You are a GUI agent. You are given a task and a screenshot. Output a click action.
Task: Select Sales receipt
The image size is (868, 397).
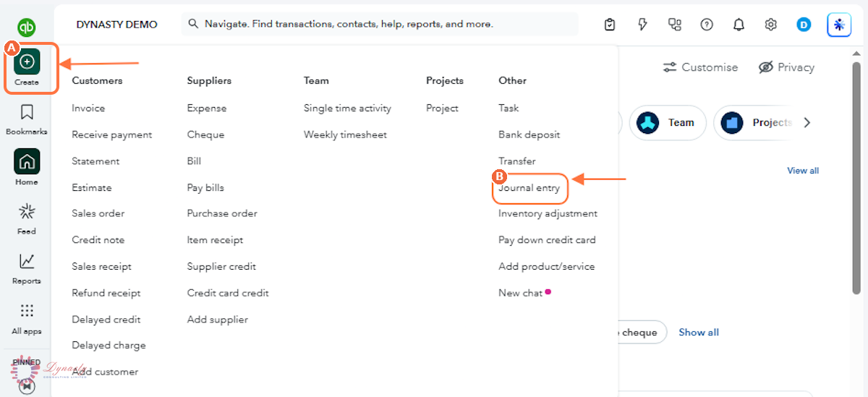pos(102,266)
